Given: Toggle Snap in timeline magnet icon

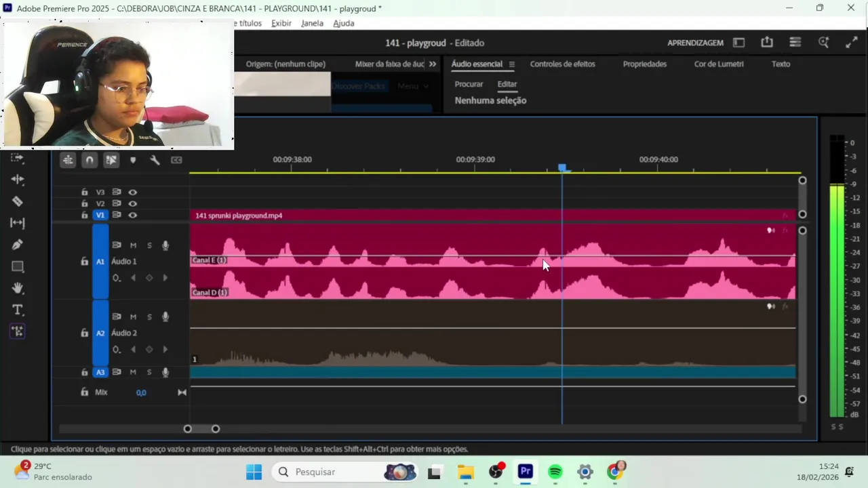Looking at the screenshot, I should [90, 160].
